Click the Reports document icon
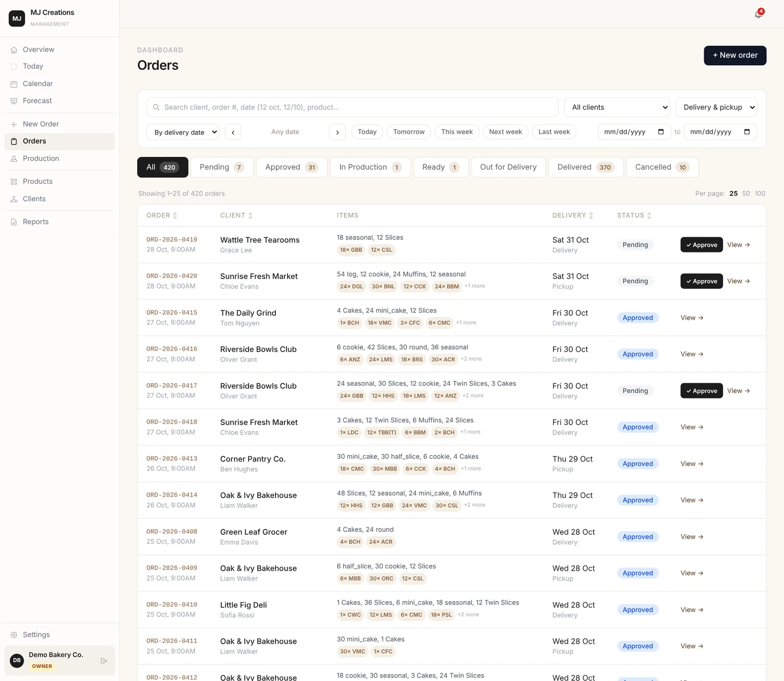Image resolution: width=784 pixels, height=681 pixels. point(14,222)
